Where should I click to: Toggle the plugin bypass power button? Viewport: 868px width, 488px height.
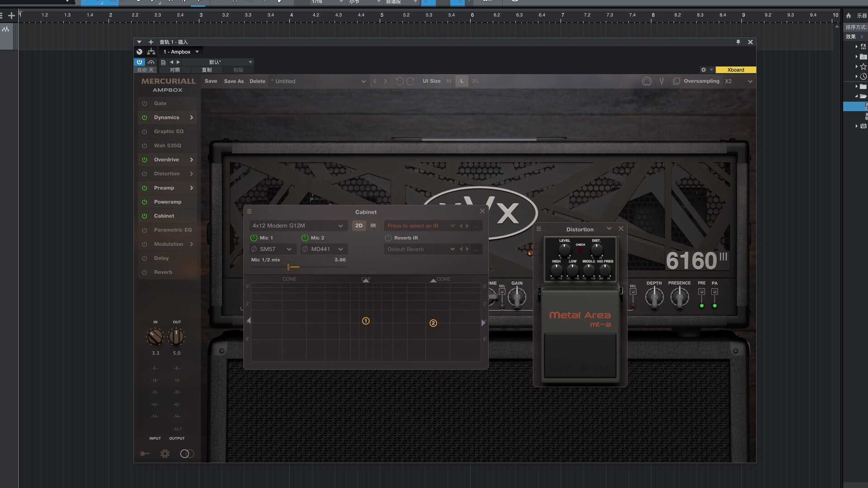139,62
